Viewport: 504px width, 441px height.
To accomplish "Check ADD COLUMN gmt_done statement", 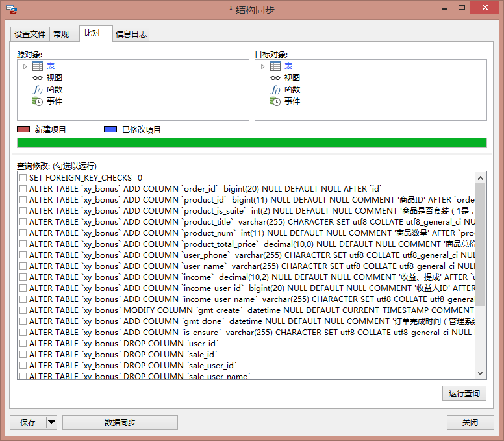I will click(x=23, y=321).
